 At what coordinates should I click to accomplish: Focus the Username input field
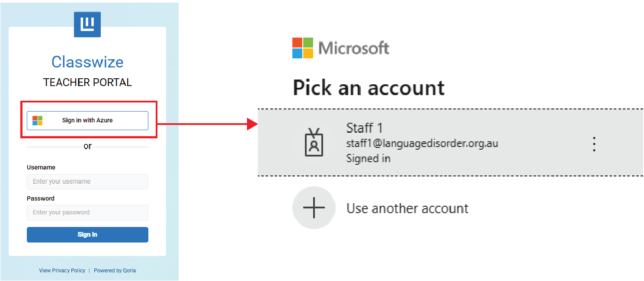[87, 182]
